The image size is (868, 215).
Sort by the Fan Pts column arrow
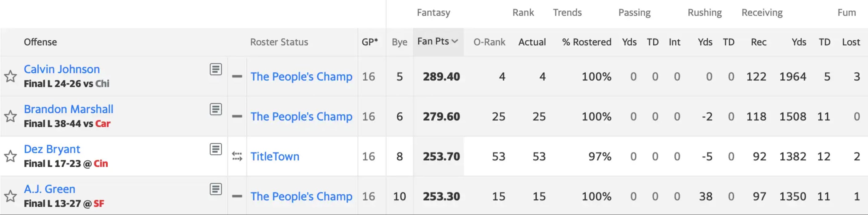(x=455, y=42)
